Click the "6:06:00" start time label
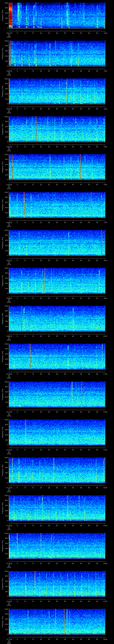This screenshot has width=114, height=644. coord(9,223)
